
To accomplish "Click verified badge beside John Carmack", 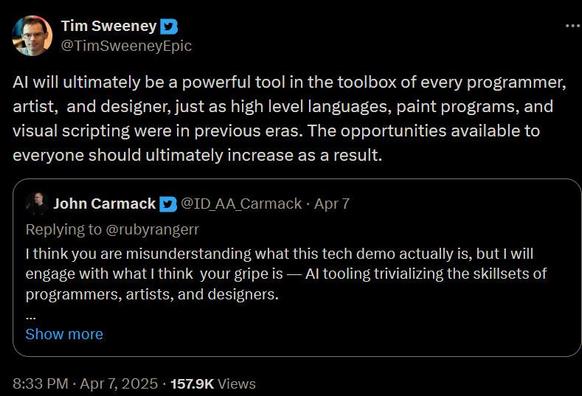I will coord(168,204).
